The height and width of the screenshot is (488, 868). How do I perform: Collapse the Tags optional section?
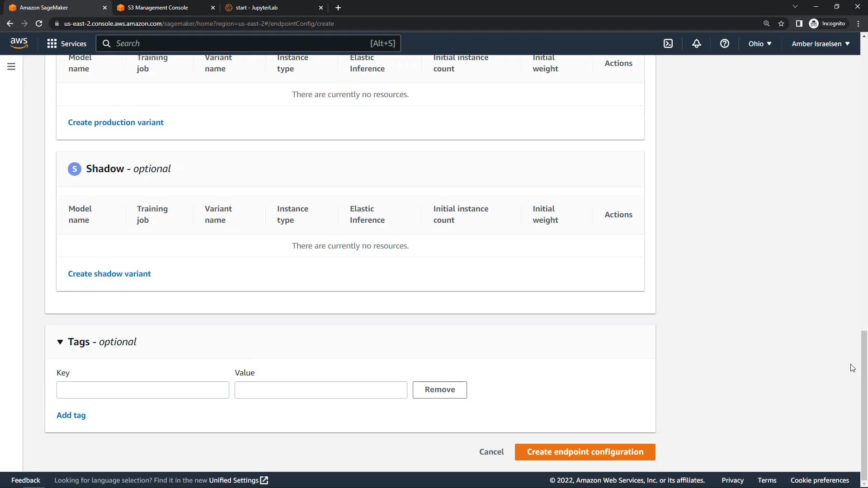[x=60, y=342]
